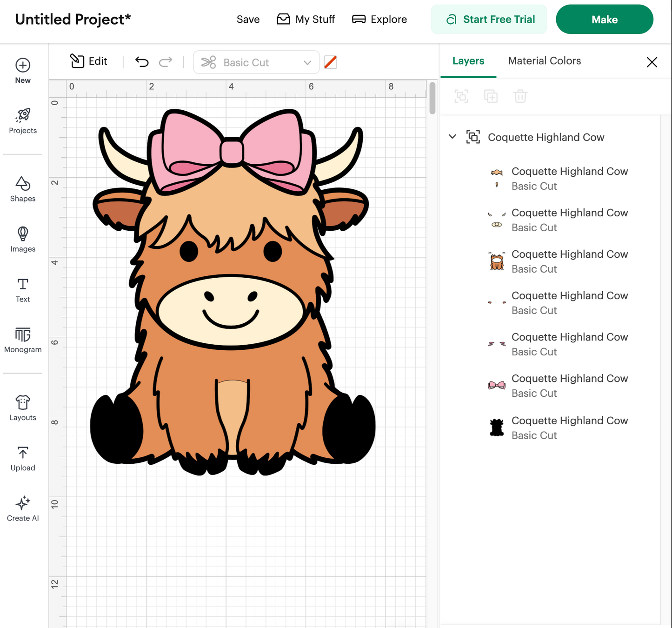Select layer name beside black silhouette thumbnail

(570, 421)
